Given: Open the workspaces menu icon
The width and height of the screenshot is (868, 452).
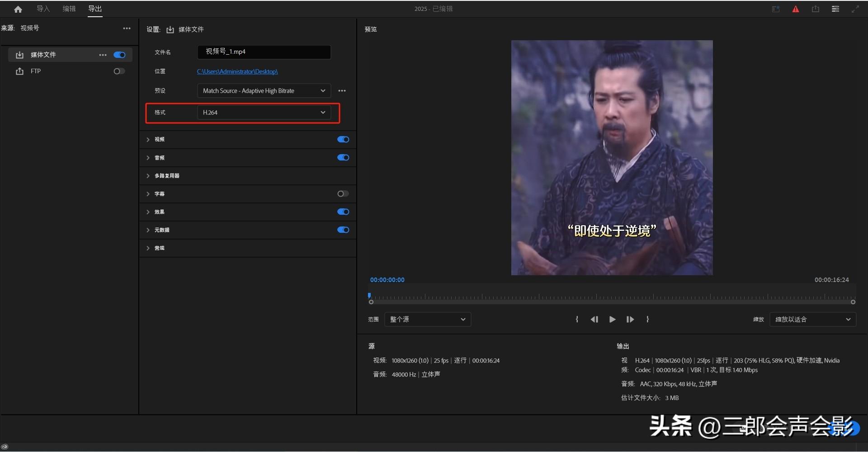Looking at the screenshot, I should click(x=835, y=9).
